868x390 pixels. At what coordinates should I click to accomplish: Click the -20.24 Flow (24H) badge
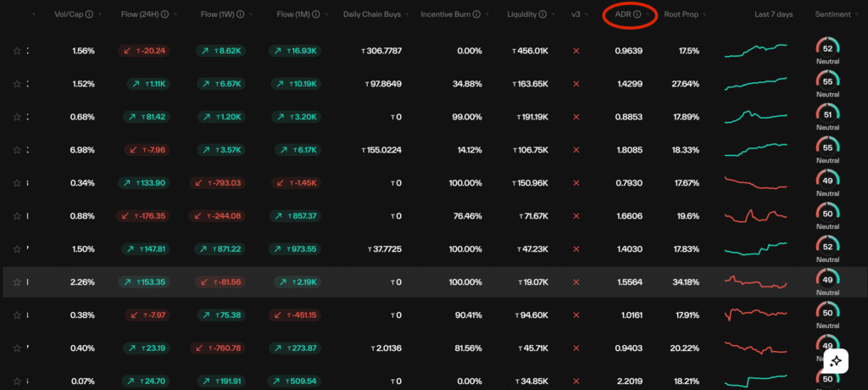[x=146, y=51]
